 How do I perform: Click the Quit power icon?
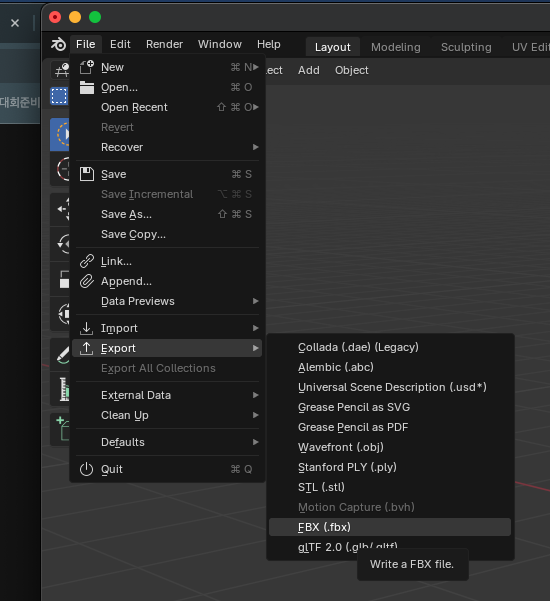(87, 469)
